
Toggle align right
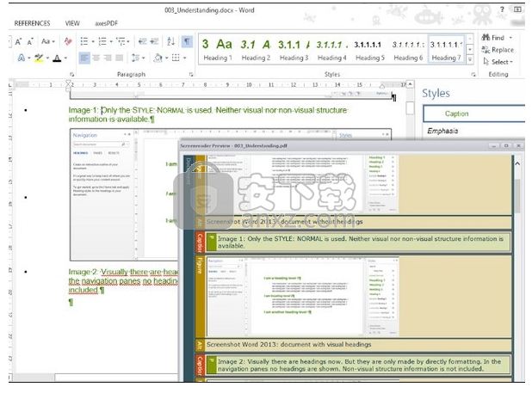108,58
